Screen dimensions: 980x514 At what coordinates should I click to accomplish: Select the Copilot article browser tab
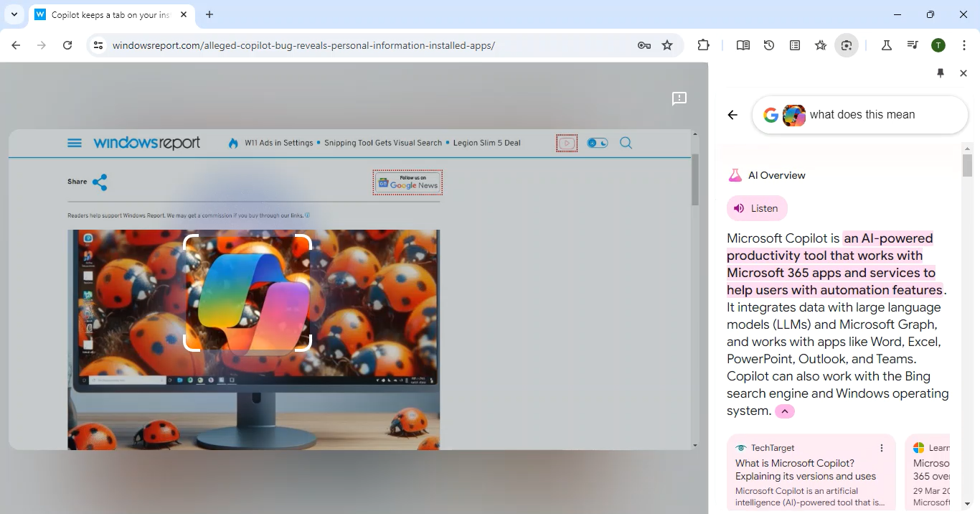(111, 14)
